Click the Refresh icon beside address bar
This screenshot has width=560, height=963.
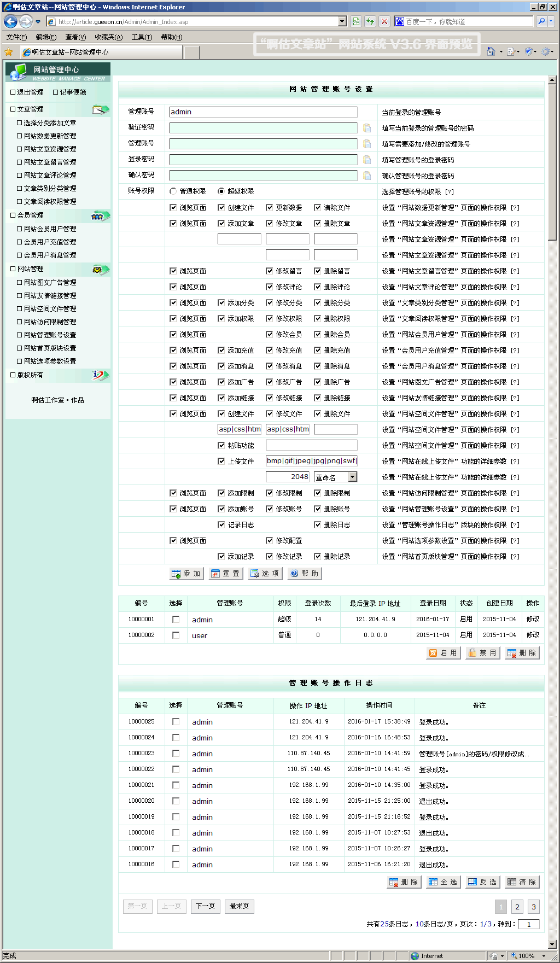pos(370,21)
